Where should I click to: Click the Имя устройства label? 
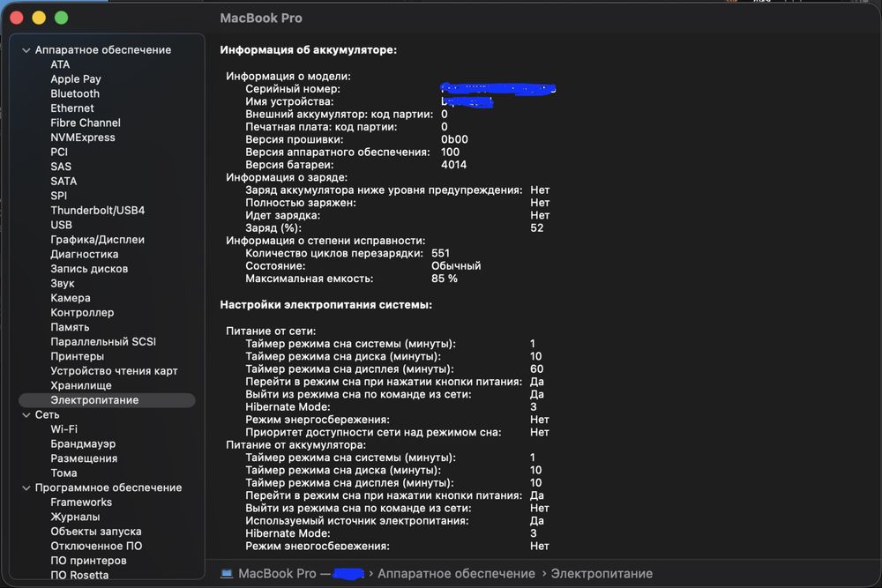point(289,101)
